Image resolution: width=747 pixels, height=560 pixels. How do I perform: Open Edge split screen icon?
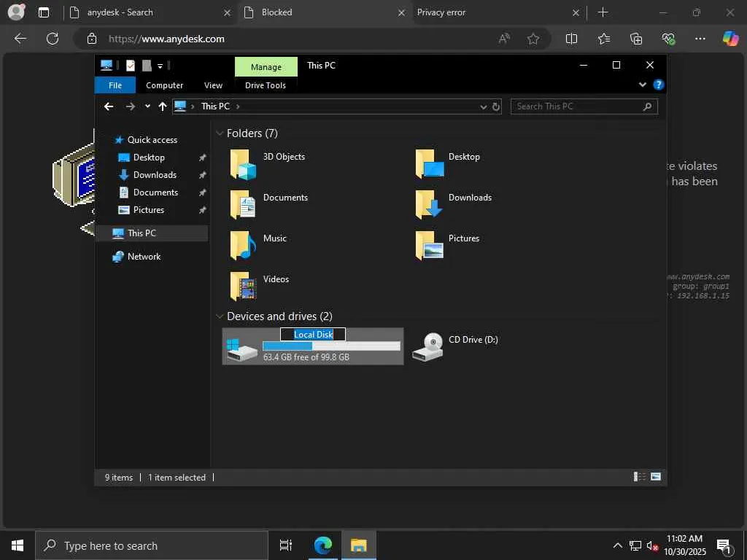point(571,39)
